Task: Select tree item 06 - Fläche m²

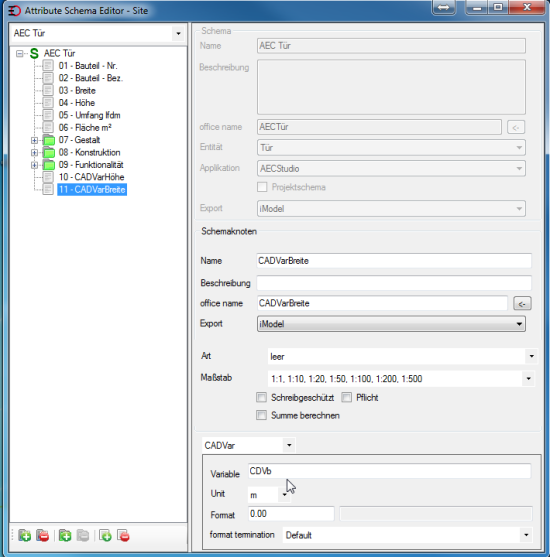Action: (x=85, y=128)
